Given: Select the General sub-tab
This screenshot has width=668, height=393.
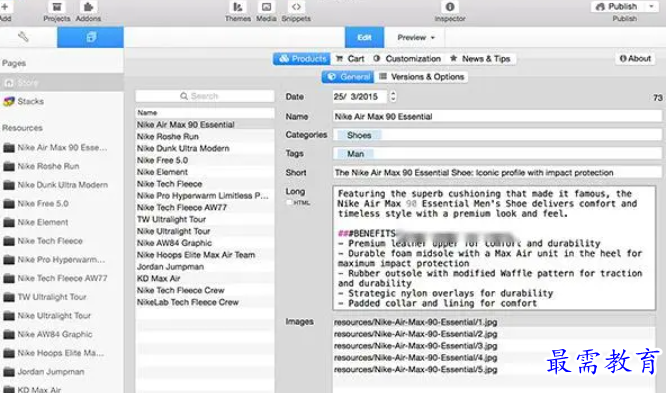Looking at the screenshot, I should pyautogui.click(x=348, y=77).
